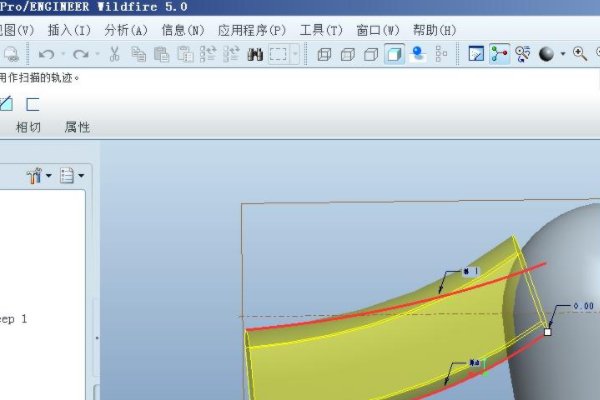Open the 工具(T) menu
The image size is (600, 400).
(x=319, y=30)
